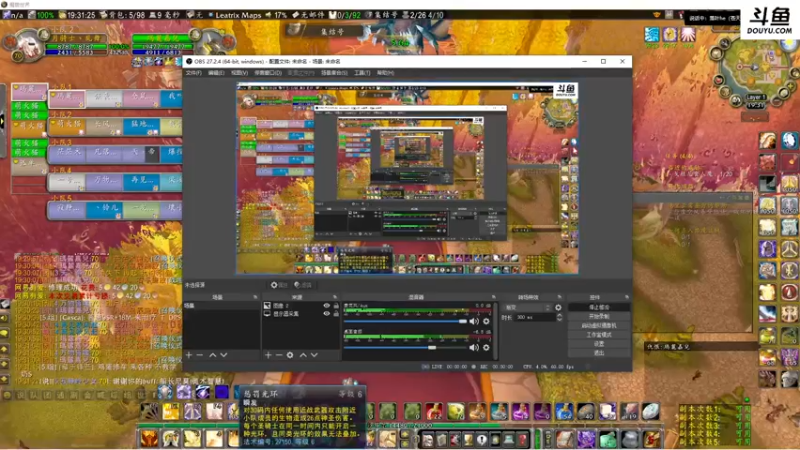The image size is (800, 450).
Task: Add a new source with the plus icon
Action: (268, 355)
